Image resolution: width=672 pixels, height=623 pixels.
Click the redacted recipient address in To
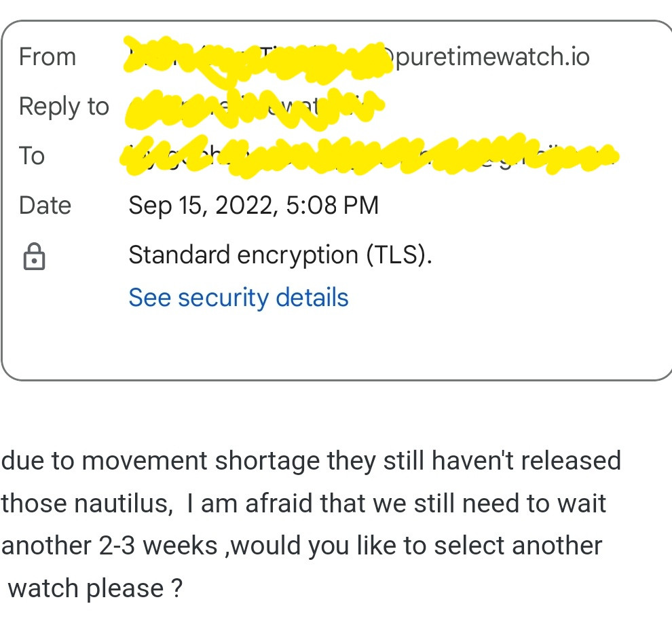point(369,155)
